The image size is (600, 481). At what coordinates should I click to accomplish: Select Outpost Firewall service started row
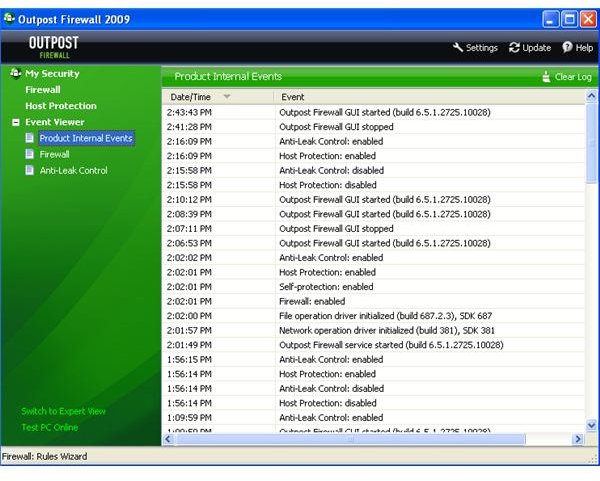[x=373, y=345]
